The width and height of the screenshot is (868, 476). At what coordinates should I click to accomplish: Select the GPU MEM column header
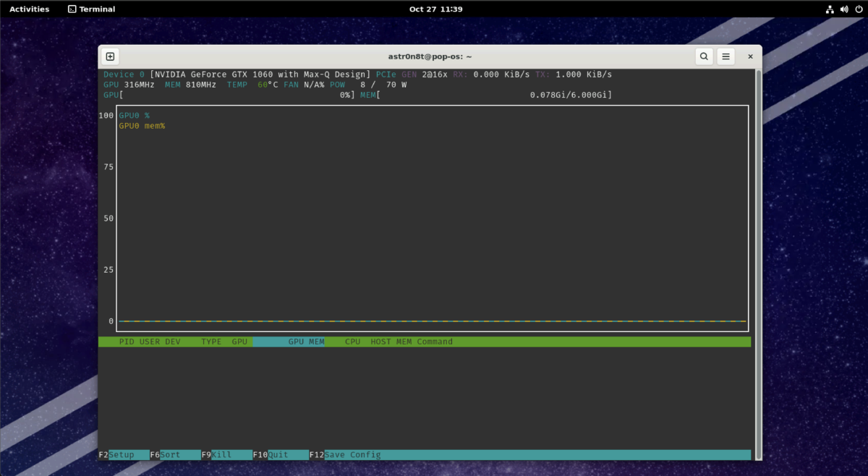point(306,341)
